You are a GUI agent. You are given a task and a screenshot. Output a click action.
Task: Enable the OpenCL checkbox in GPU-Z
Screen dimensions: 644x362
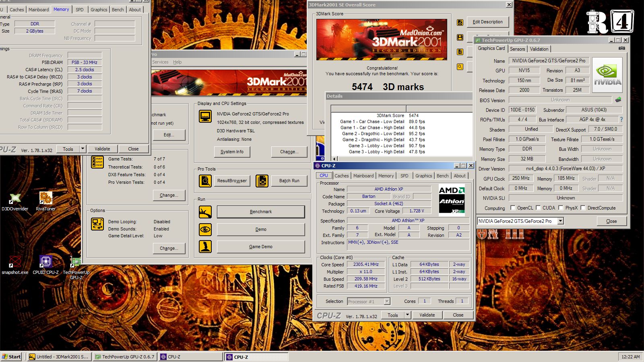tap(513, 208)
